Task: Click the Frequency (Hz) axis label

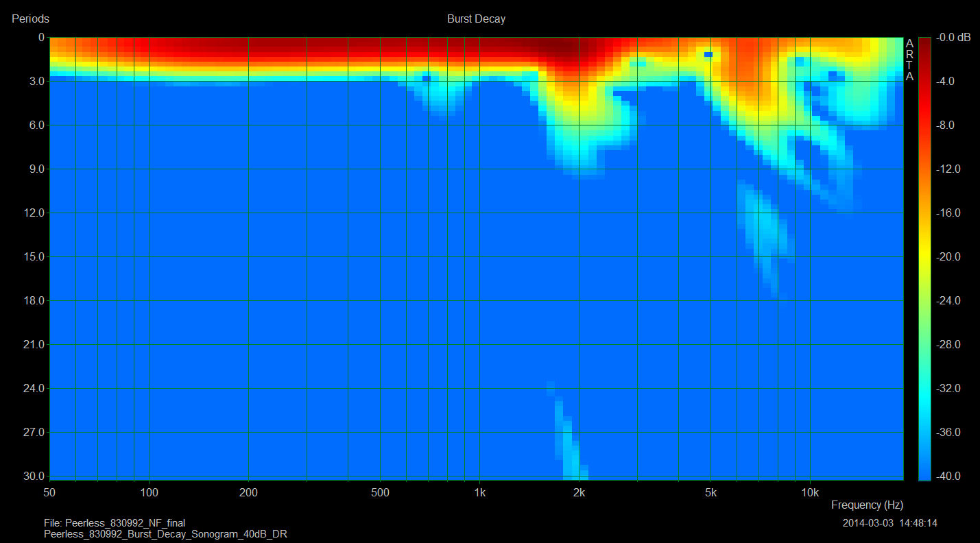Action: pyautogui.click(x=867, y=505)
